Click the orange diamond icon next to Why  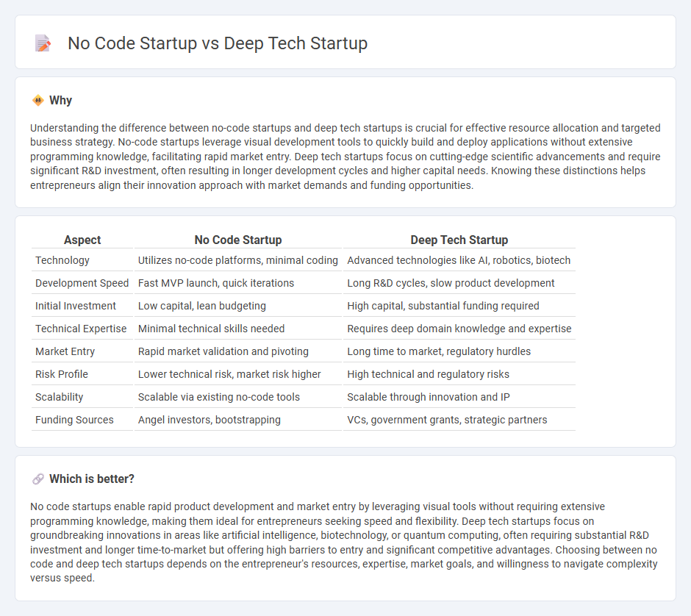tap(38, 101)
